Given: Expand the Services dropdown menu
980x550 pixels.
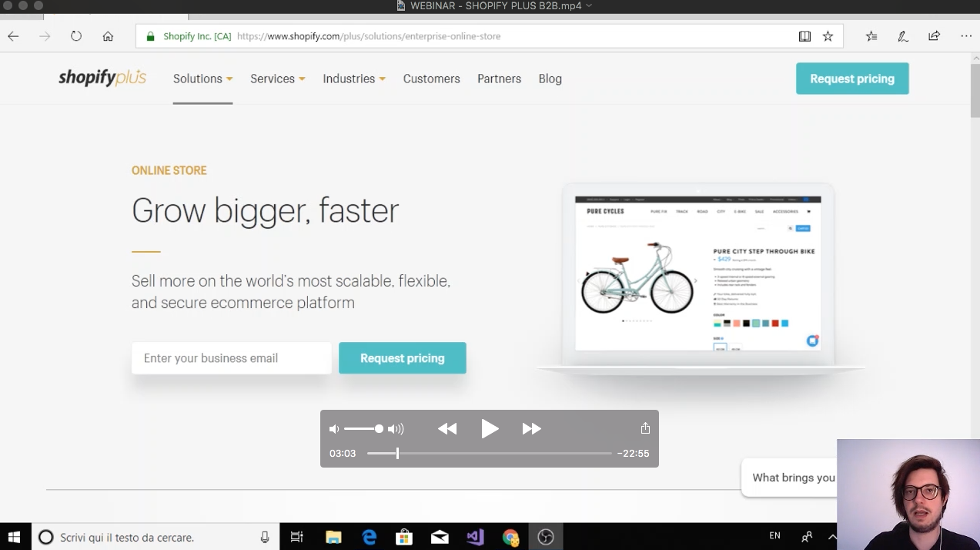Looking at the screenshot, I should [278, 79].
